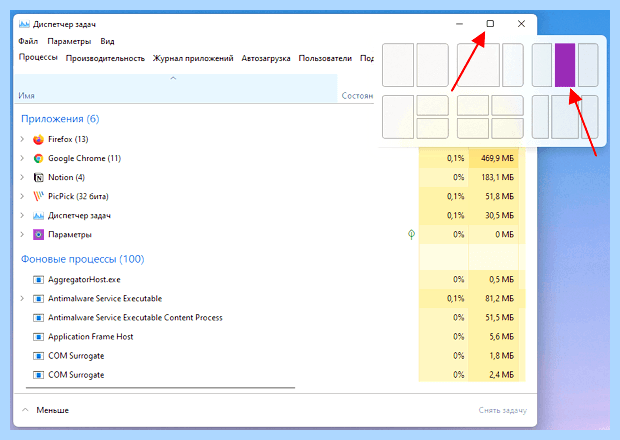
Task: Click the Notion app icon
Action: point(38,177)
